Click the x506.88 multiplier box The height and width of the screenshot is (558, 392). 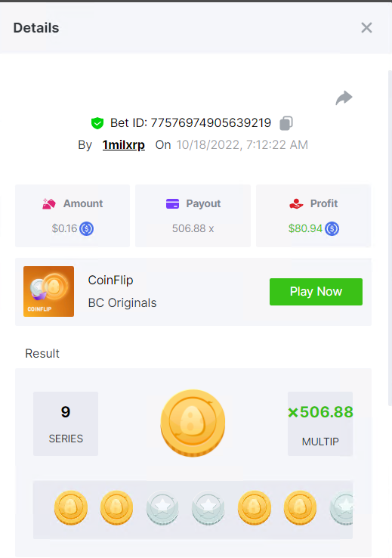[x=320, y=423]
